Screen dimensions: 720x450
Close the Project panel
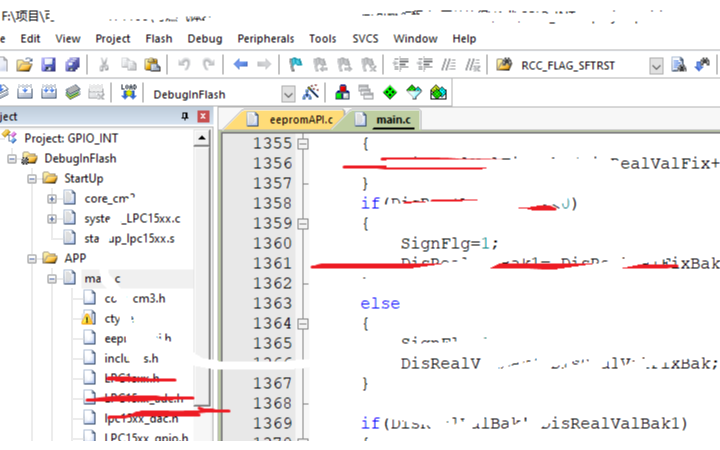(203, 116)
